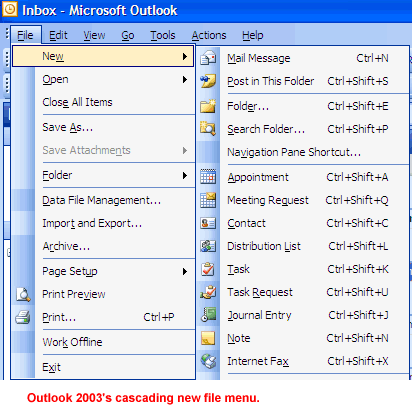Click the Task clipboard icon
412x405 pixels.
tap(208, 269)
